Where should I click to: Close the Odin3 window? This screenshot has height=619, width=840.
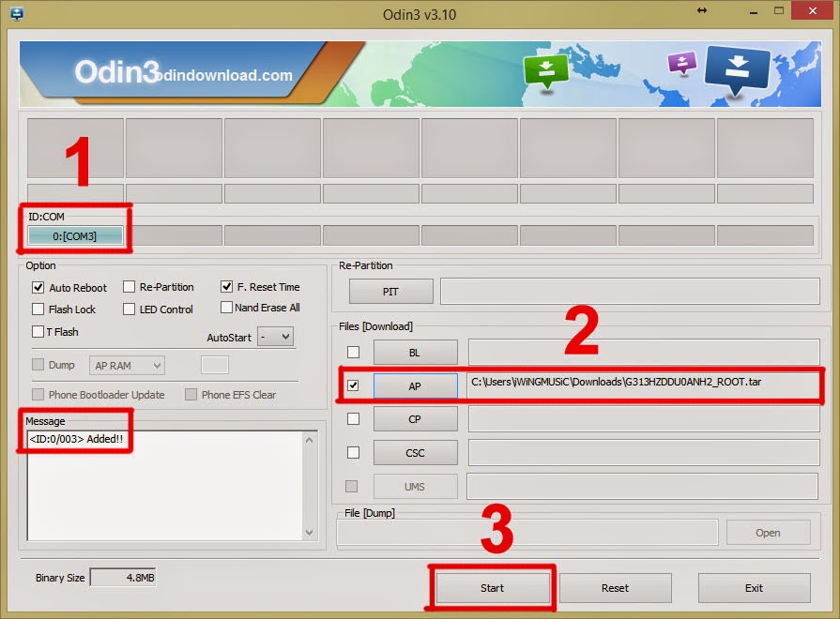(x=813, y=10)
